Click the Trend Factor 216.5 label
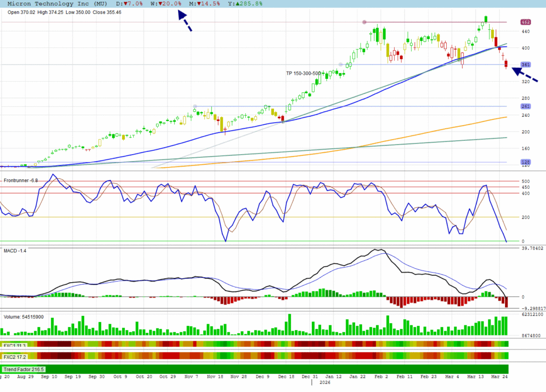This screenshot has width=546, height=392. click(x=24, y=369)
